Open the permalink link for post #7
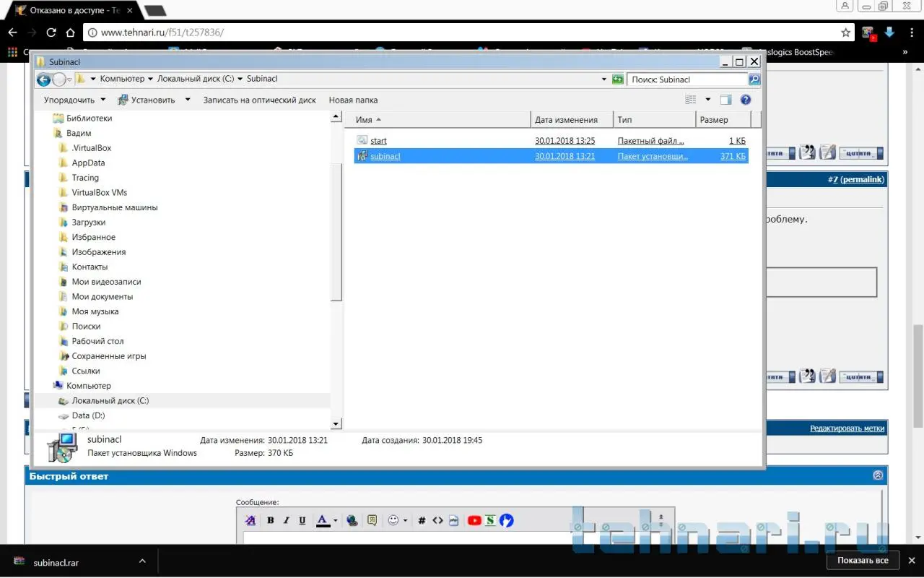Image resolution: width=924 pixels, height=578 pixels. (861, 179)
